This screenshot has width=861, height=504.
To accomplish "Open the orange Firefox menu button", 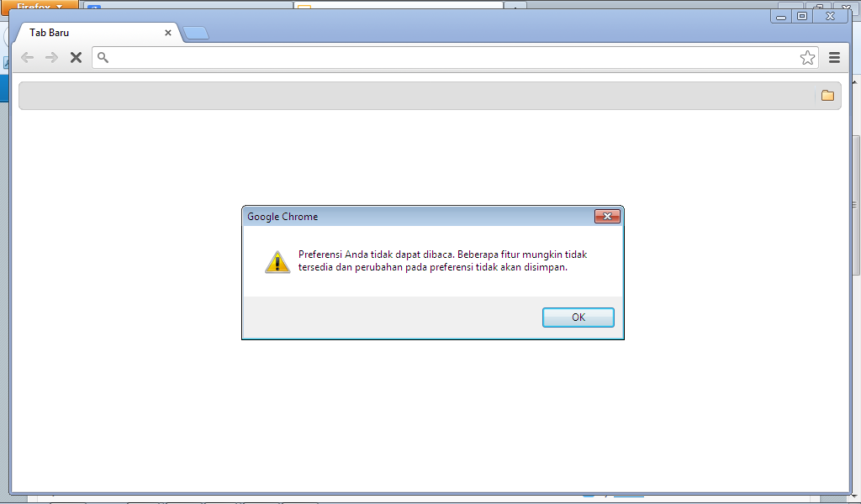I will [40, 7].
